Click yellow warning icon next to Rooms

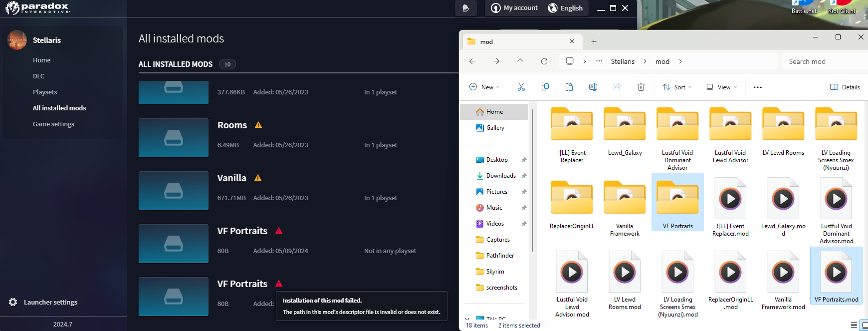click(x=258, y=125)
